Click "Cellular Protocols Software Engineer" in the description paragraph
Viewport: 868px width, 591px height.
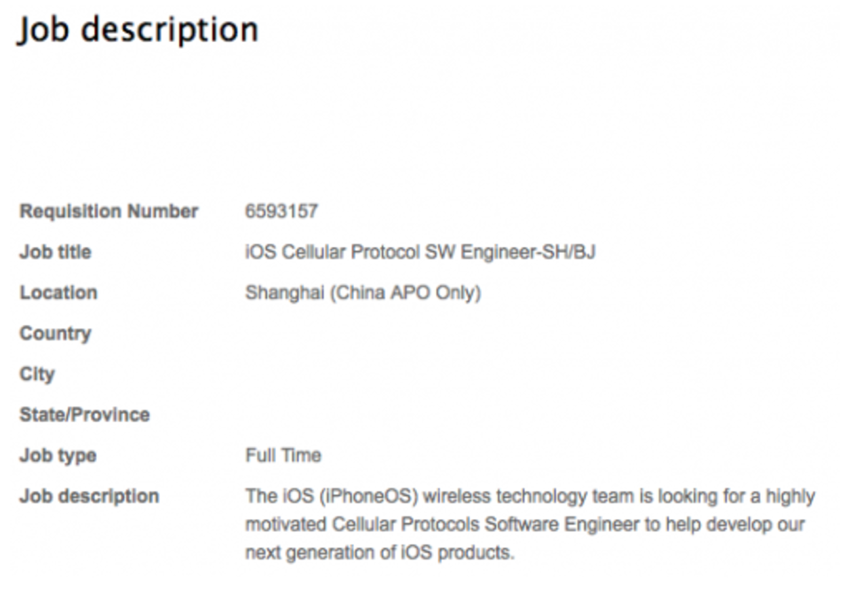click(x=486, y=525)
